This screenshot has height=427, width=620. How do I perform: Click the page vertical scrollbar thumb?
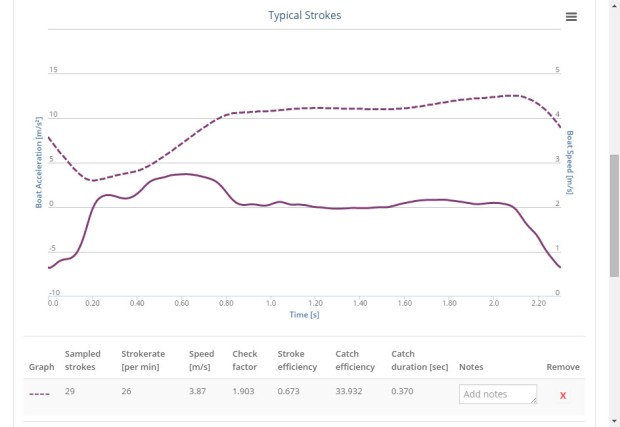(x=614, y=215)
